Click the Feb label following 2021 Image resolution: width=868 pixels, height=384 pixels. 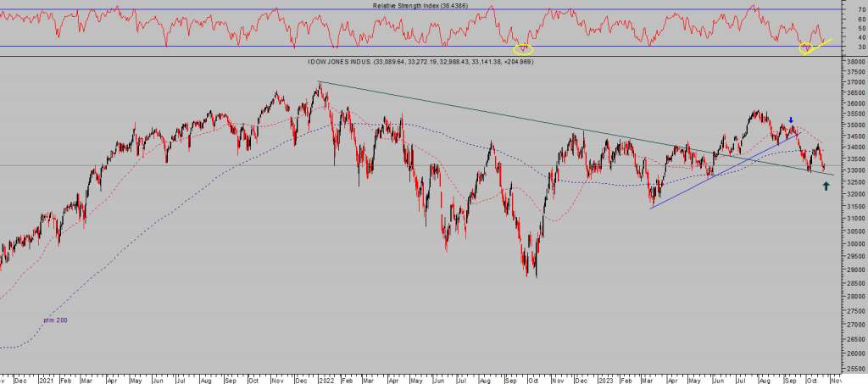click(64, 381)
